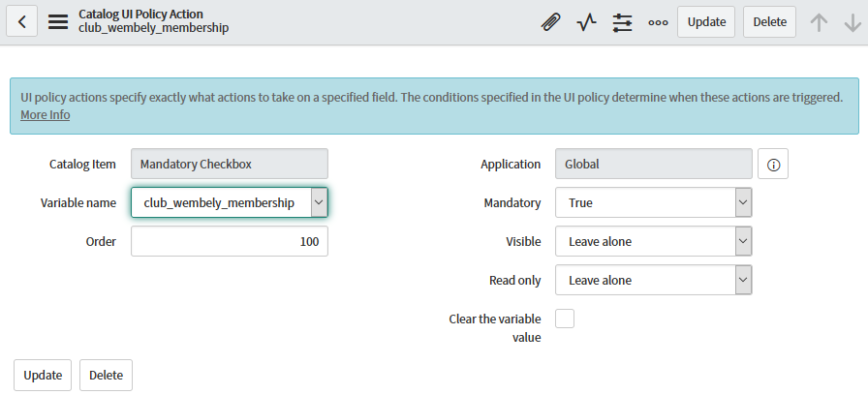Toggle Clear the variable value checkbox
The height and width of the screenshot is (395, 868).
[x=565, y=319]
